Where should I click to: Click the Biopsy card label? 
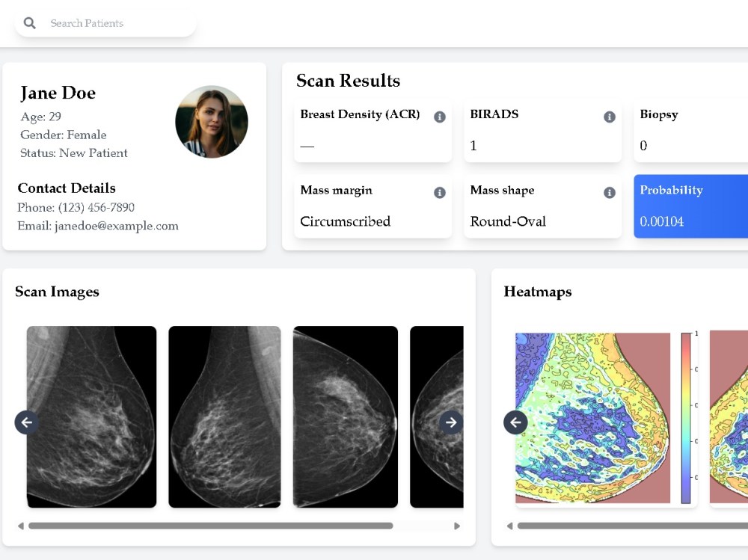[x=659, y=114]
